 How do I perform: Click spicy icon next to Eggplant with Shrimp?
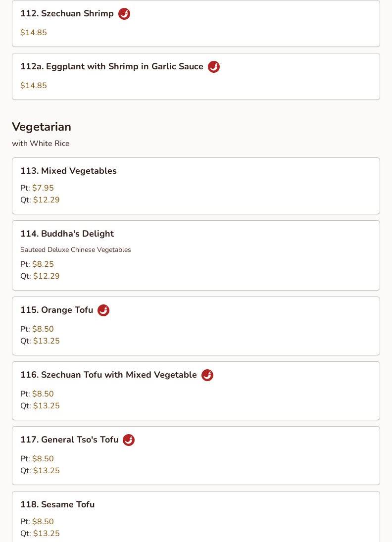pyautogui.click(x=214, y=67)
